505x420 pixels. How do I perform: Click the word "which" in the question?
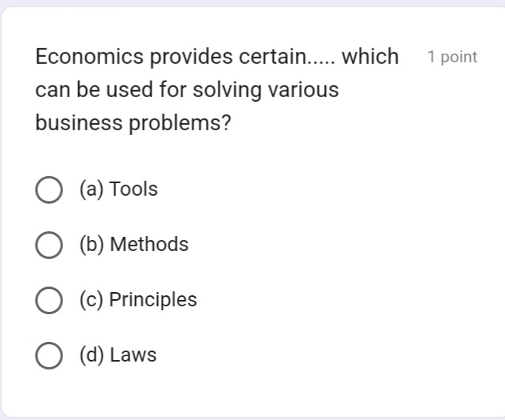[x=370, y=57]
